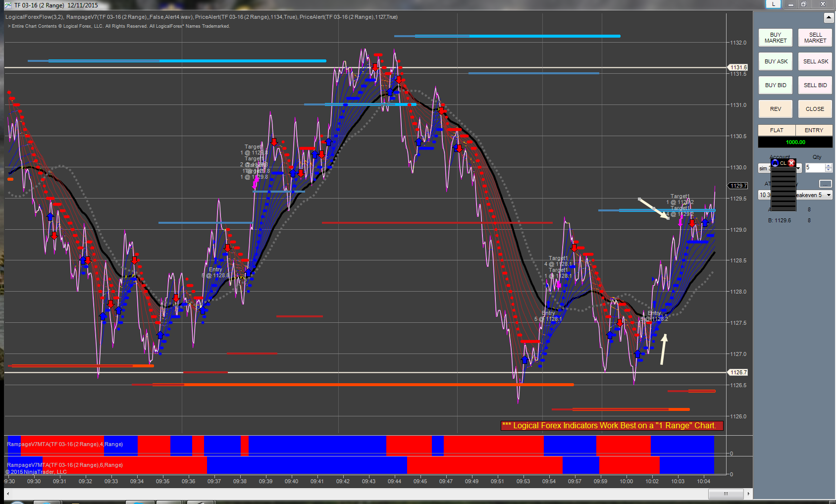
Task: Click the horizontal scrollbar right arrow
Action: (748, 494)
